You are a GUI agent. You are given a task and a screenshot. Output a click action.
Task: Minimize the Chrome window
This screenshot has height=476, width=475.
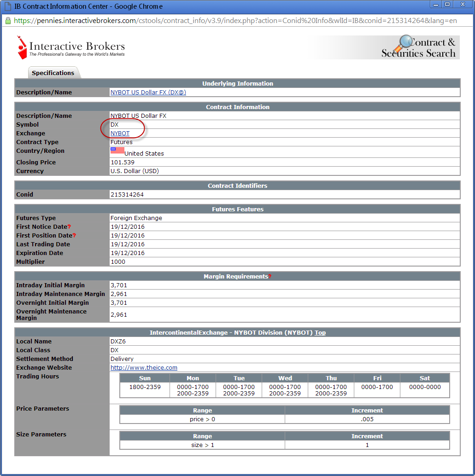coord(436,5)
